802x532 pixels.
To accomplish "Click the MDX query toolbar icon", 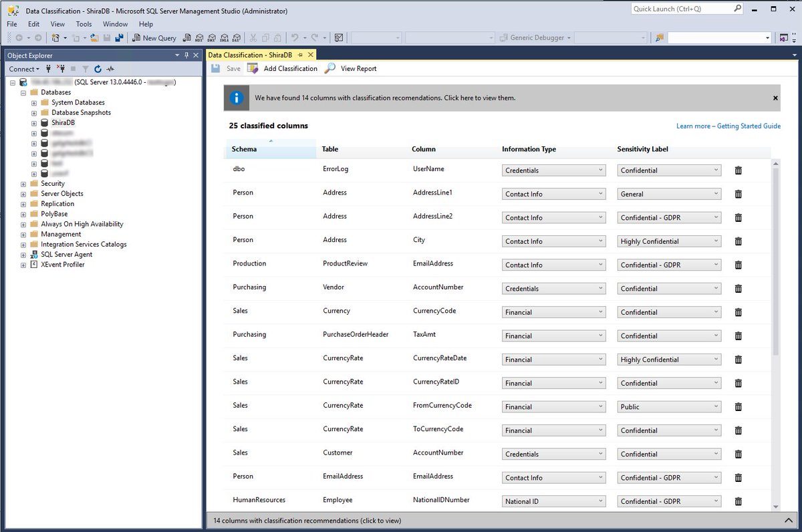I will pos(200,38).
